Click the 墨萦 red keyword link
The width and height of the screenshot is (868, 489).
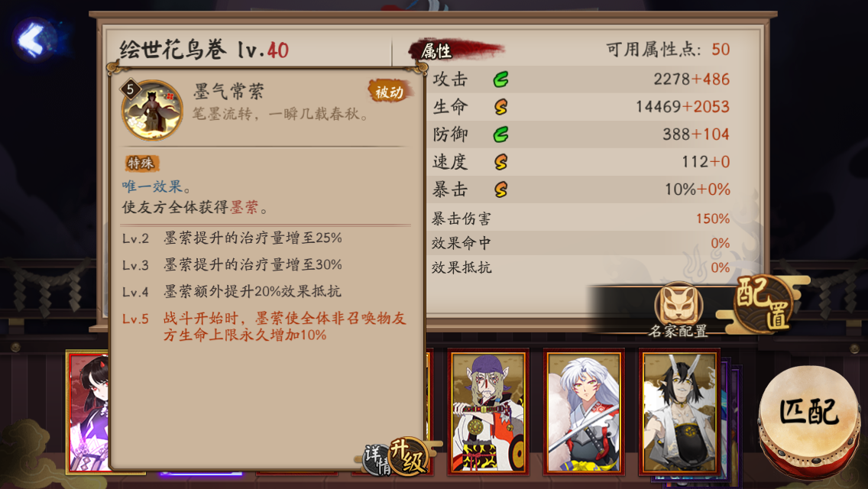(x=245, y=208)
